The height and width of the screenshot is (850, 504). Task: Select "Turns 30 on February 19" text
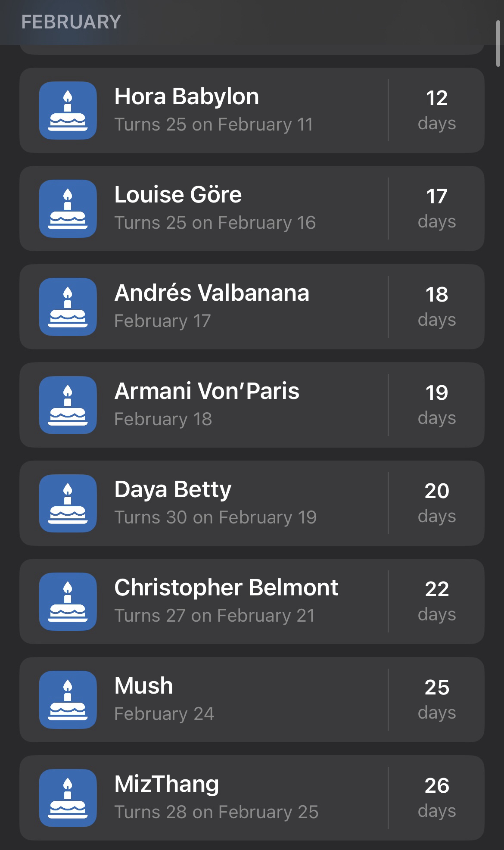click(x=215, y=517)
